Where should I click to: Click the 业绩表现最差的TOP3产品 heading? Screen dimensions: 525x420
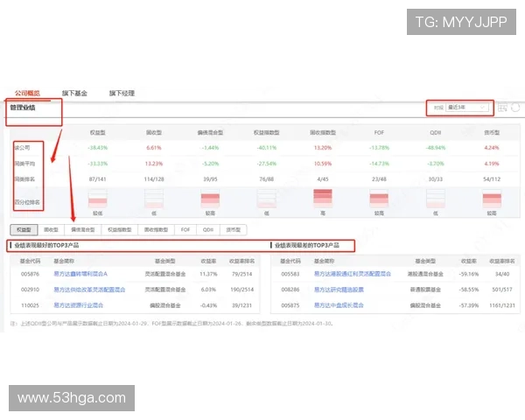[x=307, y=246]
